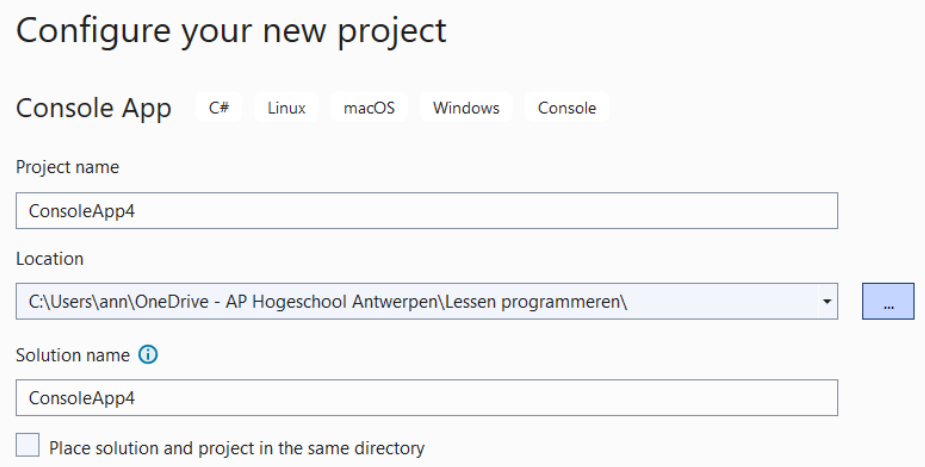Click the Console App template heading
925x467 pixels.
point(94,108)
